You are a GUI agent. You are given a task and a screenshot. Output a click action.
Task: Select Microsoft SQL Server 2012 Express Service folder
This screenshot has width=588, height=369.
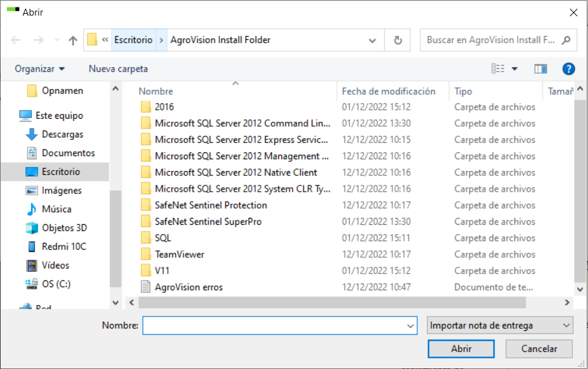[x=241, y=140]
